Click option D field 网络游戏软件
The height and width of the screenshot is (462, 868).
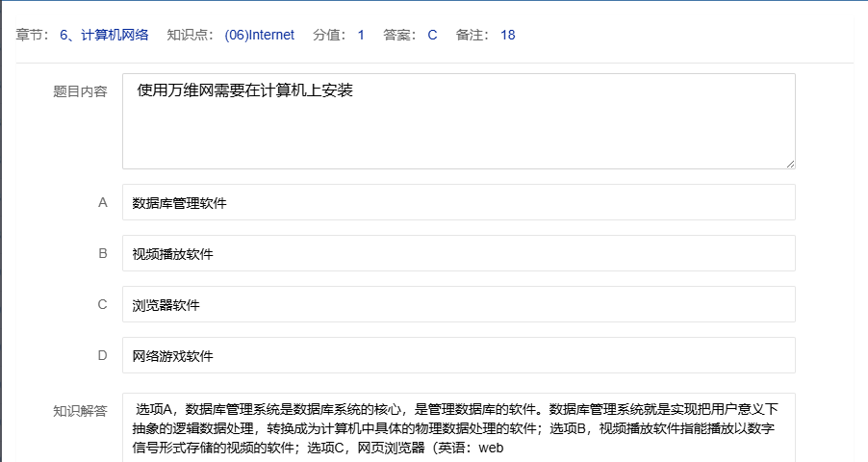click(458, 356)
